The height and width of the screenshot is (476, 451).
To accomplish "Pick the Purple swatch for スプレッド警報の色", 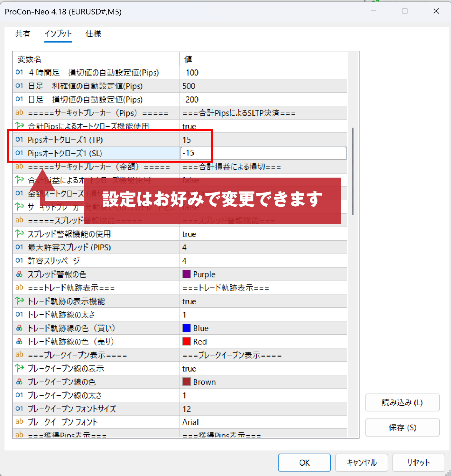I will coord(187,274).
